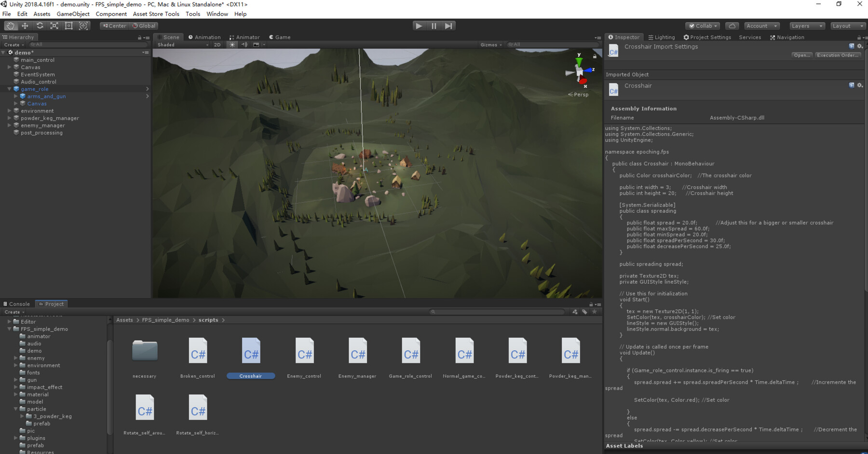Switch to the Animator tab
This screenshot has width=868, height=454.
244,37
